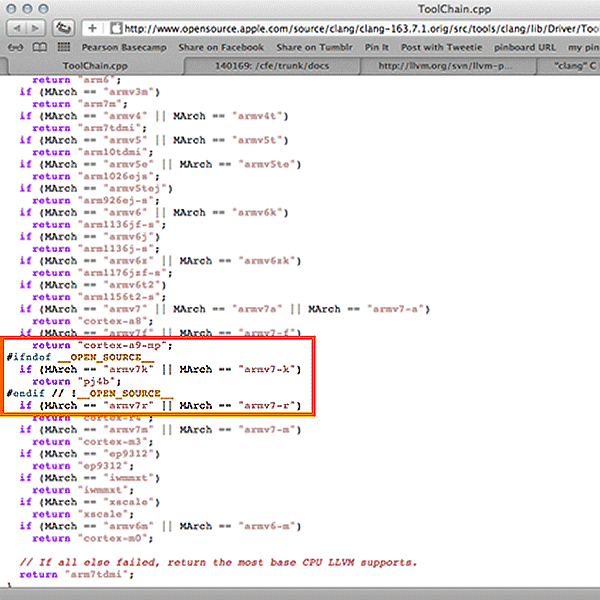Click the page favicon in address bar
The height and width of the screenshot is (600, 600).
(x=116, y=28)
